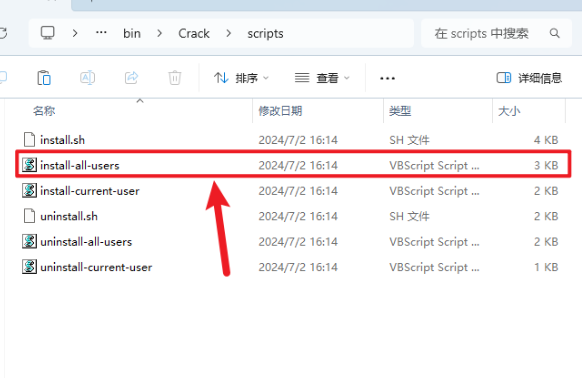Click the 1 KB size of uninstall-current-user
The height and width of the screenshot is (378, 582).
tap(546, 267)
